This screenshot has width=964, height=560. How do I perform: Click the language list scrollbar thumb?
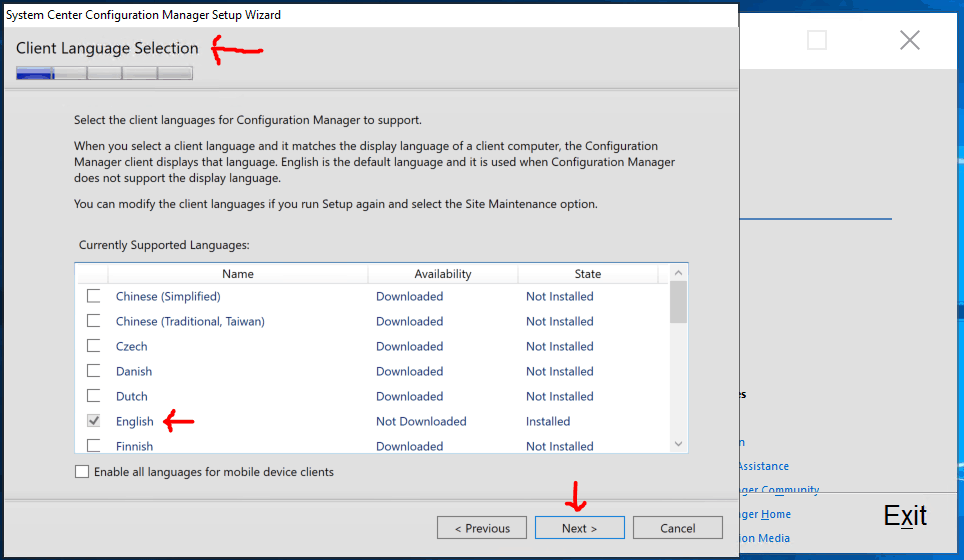(678, 302)
